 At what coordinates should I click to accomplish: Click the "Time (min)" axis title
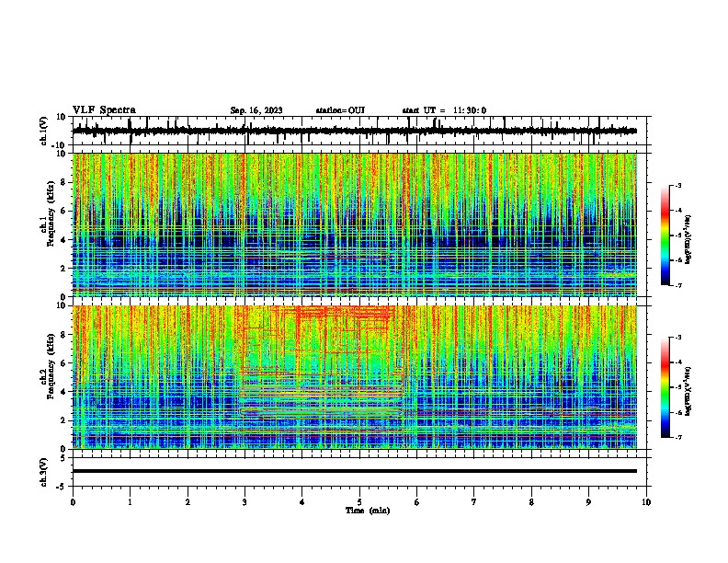(368, 511)
